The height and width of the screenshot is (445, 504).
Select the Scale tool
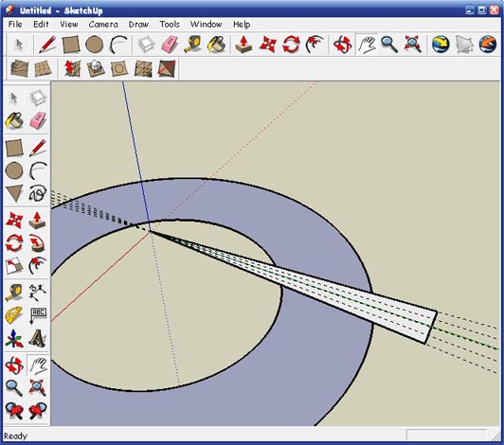(14, 266)
